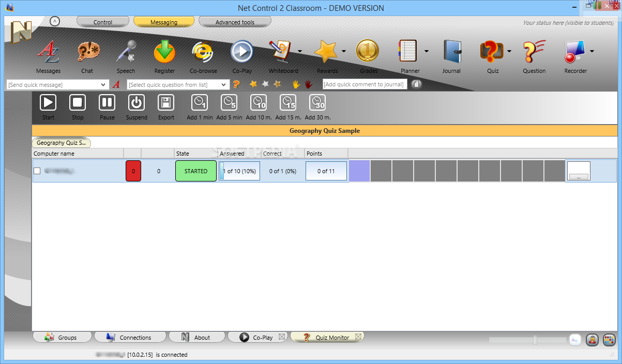Click the colored grid view icon

[x=610, y=340]
